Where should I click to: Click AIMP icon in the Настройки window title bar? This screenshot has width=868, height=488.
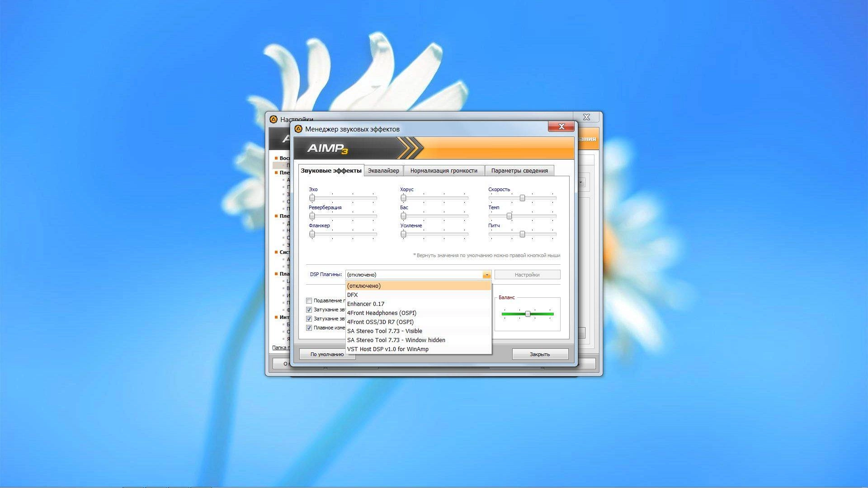273,119
